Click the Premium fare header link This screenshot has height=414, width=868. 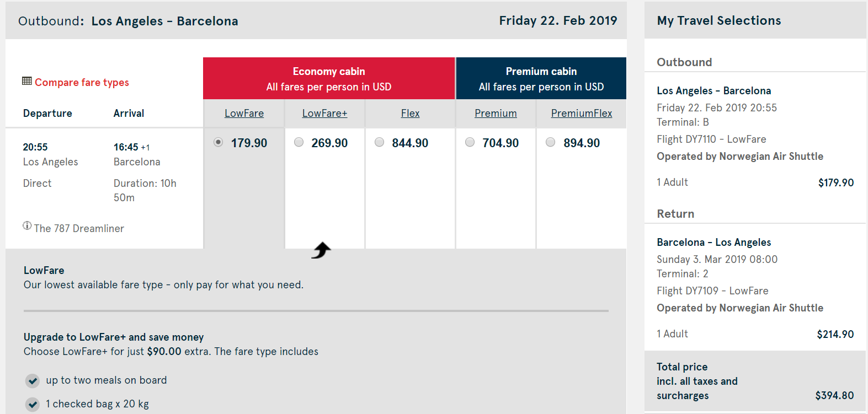coord(496,113)
